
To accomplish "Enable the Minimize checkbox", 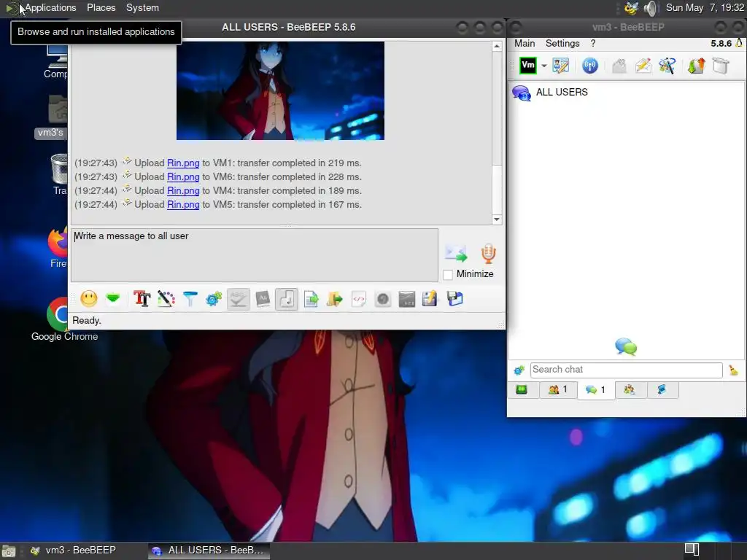I will coord(448,275).
